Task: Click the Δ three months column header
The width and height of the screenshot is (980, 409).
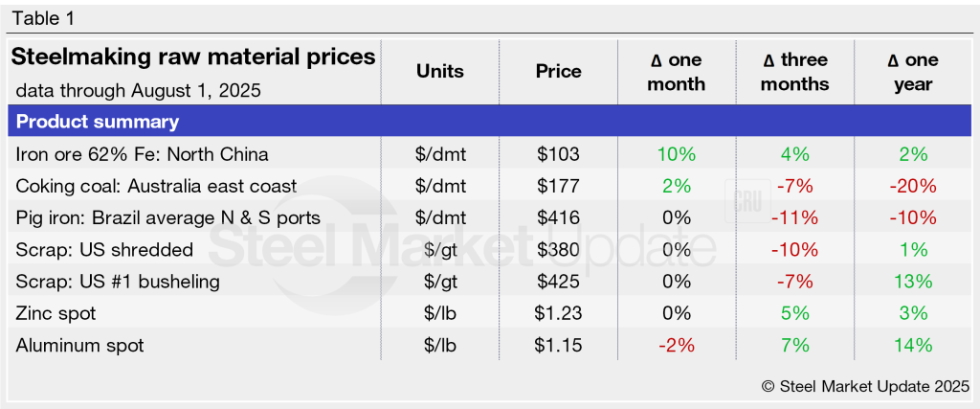Action: click(795, 72)
